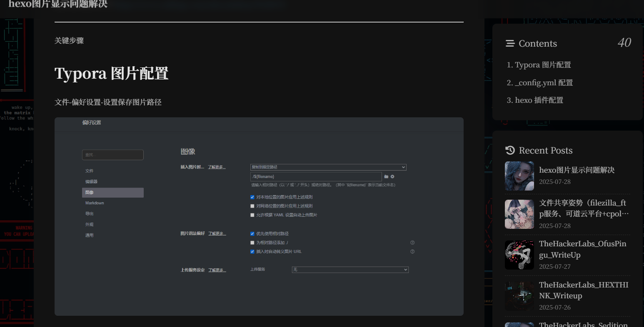Click the 上传服务 label
This screenshot has height=327, width=644.
coord(257,270)
